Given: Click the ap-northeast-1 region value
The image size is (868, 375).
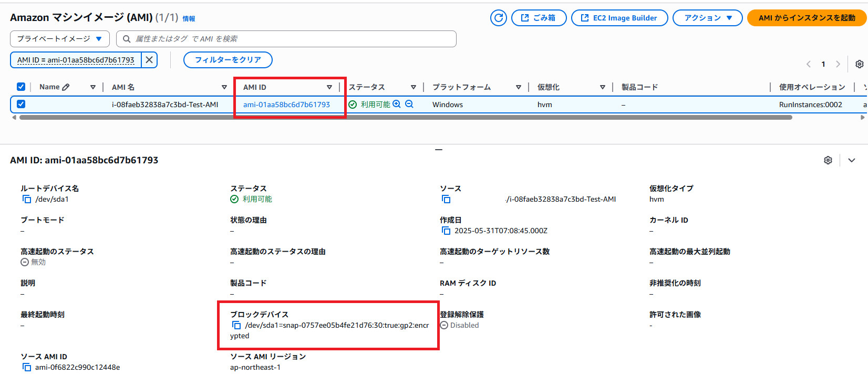Looking at the screenshot, I should [x=255, y=367].
